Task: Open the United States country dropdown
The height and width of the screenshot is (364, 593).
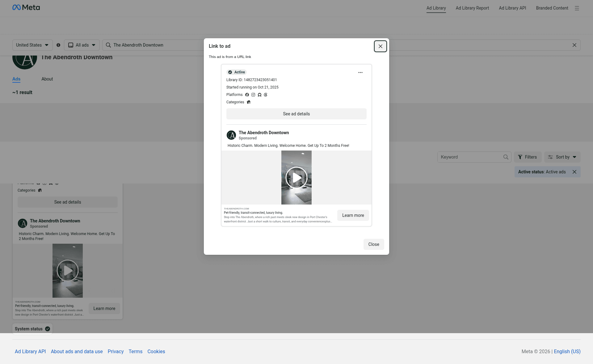Action: pos(32,45)
